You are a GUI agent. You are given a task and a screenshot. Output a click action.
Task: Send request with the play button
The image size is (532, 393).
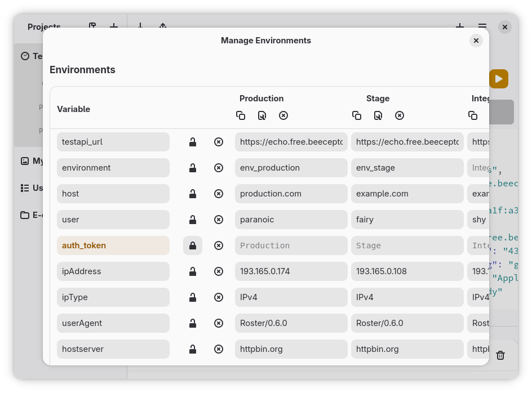499,79
